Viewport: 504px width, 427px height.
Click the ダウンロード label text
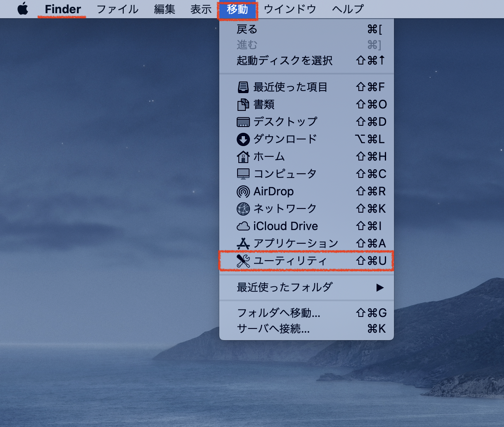coord(285,139)
